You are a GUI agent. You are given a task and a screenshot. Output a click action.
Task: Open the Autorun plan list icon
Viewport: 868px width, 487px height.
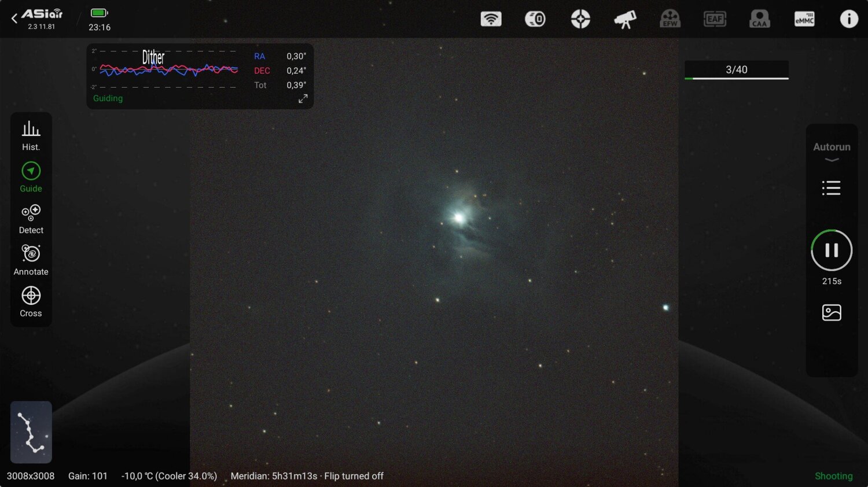(x=832, y=188)
